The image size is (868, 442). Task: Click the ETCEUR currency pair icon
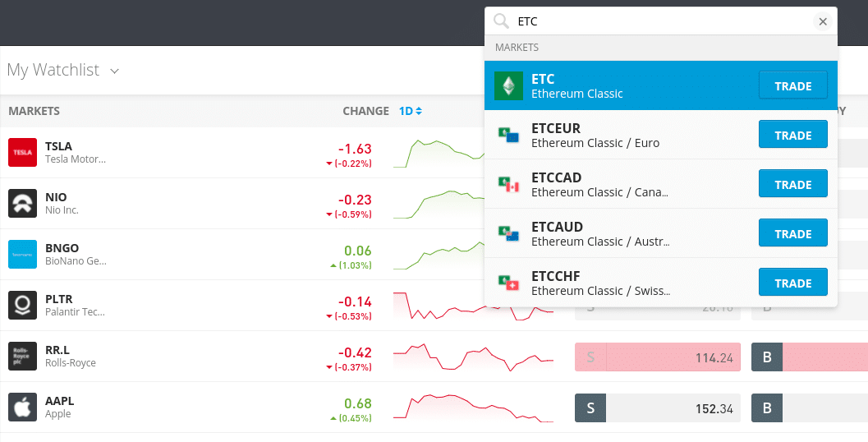point(508,136)
